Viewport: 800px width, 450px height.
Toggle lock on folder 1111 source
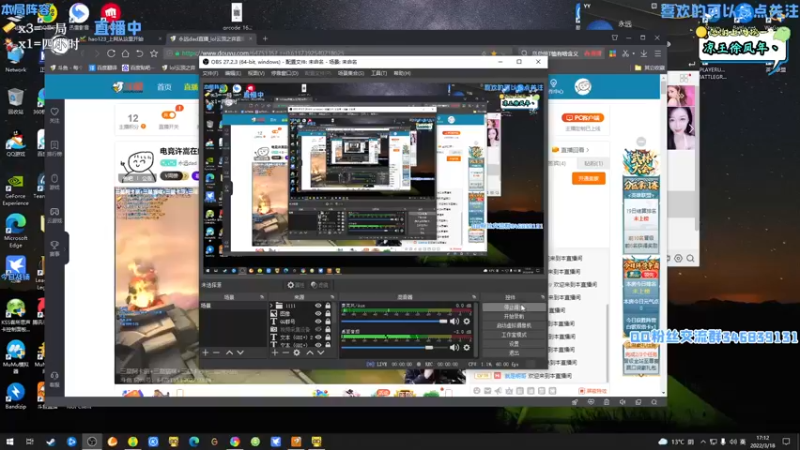[328, 306]
